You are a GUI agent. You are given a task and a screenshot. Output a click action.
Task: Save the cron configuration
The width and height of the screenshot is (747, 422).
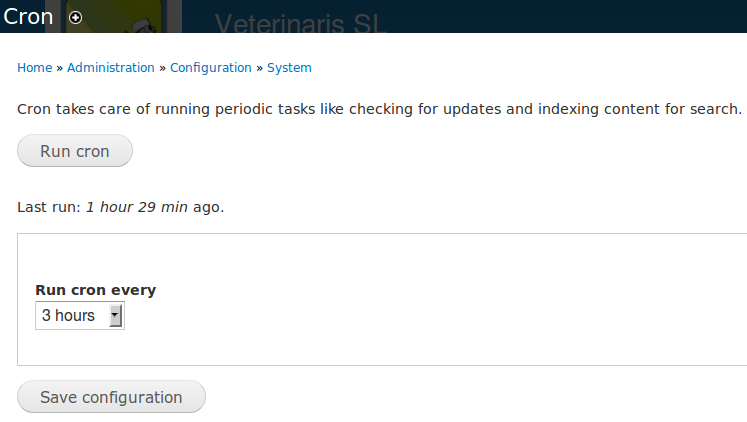click(x=111, y=397)
